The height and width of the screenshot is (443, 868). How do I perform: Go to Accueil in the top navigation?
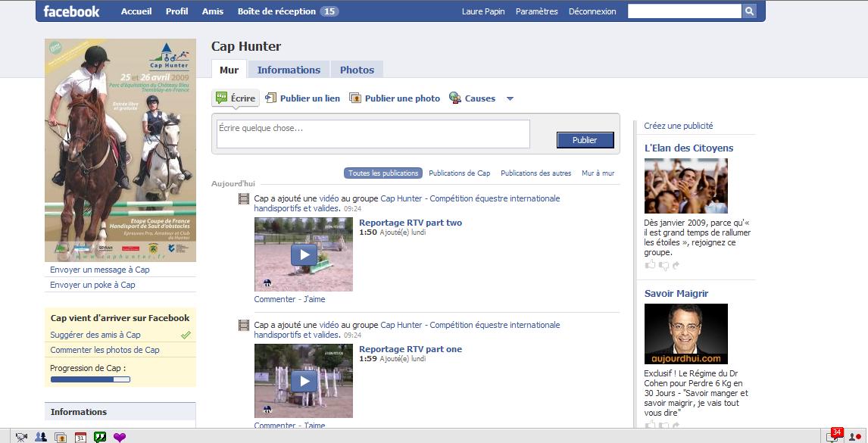pyautogui.click(x=136, y=11)
